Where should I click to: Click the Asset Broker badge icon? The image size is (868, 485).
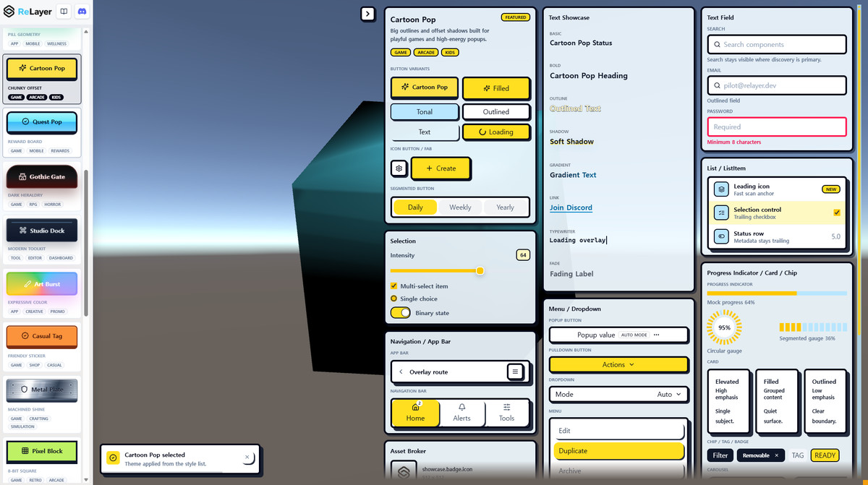coord(404,471)
